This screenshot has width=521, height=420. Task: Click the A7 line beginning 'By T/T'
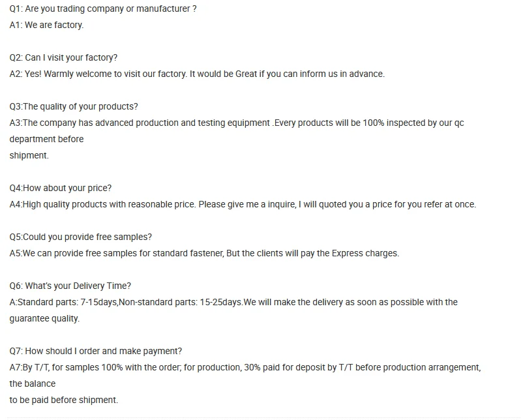(x=245, y=367)
